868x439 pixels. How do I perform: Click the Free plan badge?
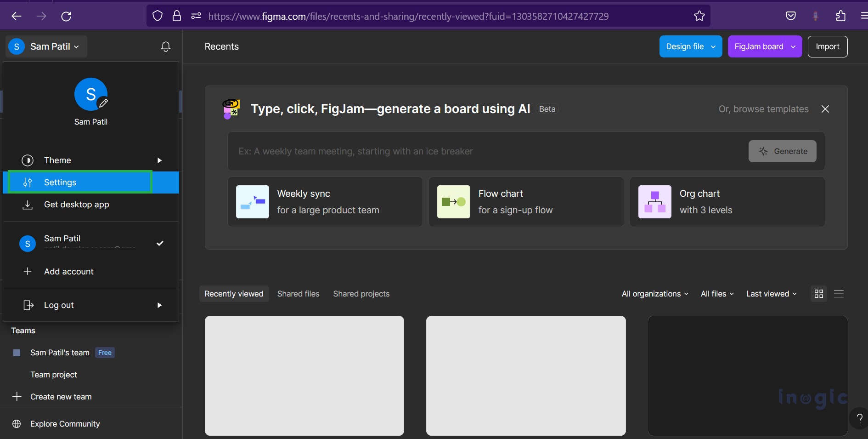click(105, 353)
